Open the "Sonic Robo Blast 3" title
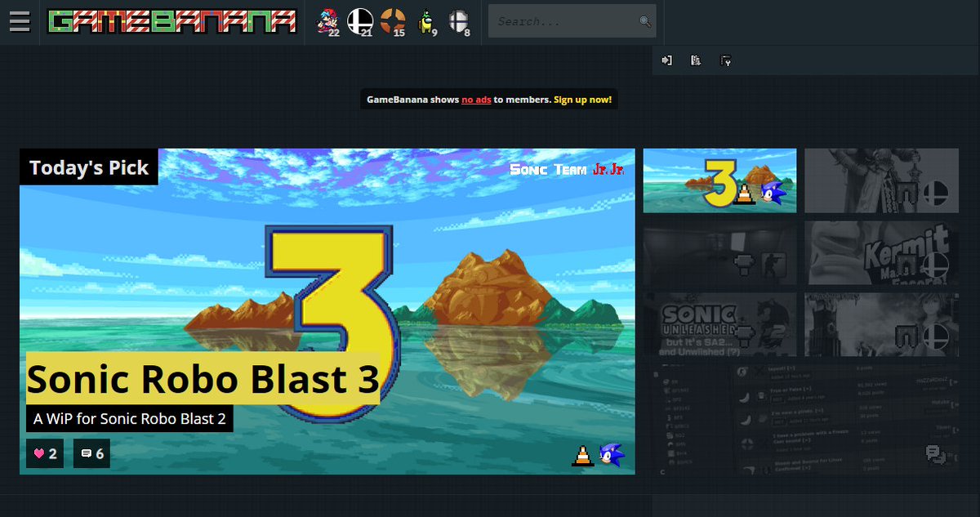980x517 pixels. tap(203, 379)
